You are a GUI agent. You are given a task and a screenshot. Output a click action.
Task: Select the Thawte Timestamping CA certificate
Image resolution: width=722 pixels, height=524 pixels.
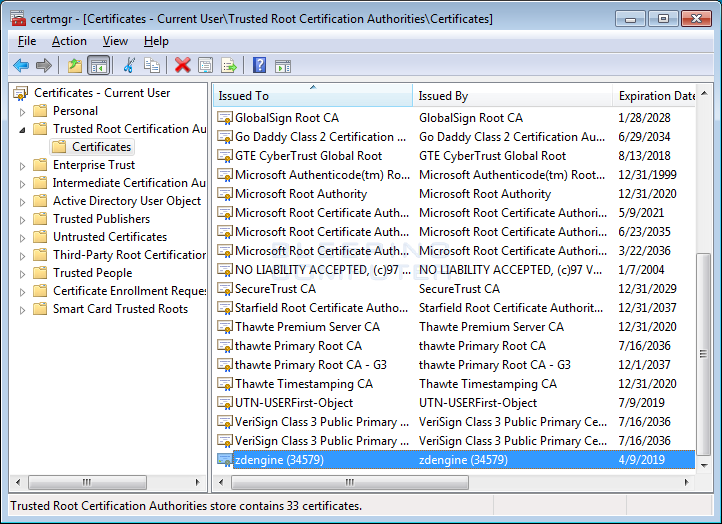pyautogui.click(x=303, y=384)
